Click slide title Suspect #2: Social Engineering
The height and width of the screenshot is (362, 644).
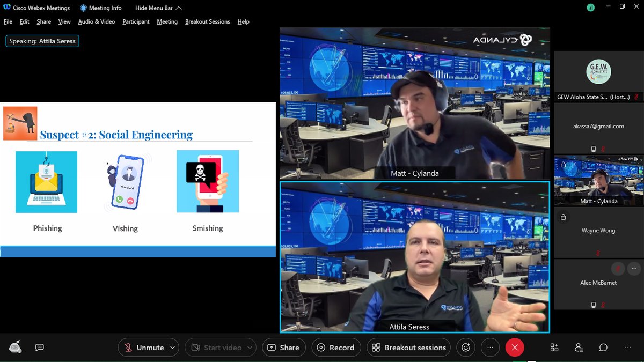(x=116, y=135)
